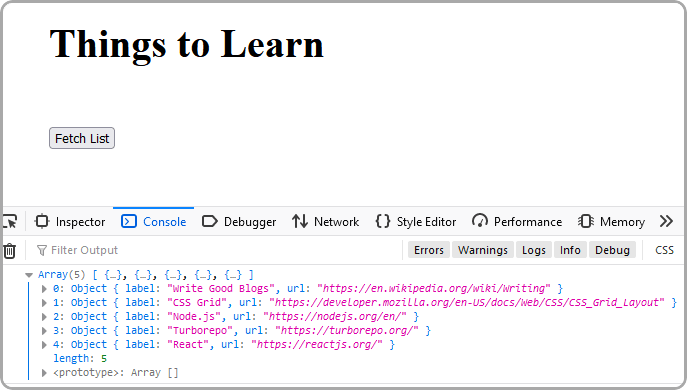Toggle the Errors filter

tap(428, 250)
